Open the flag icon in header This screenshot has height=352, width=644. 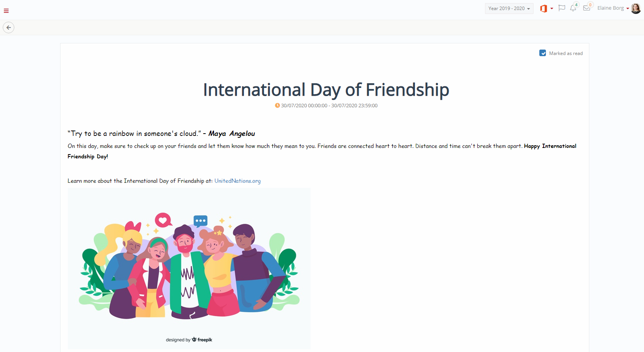[x=562, y=8]
